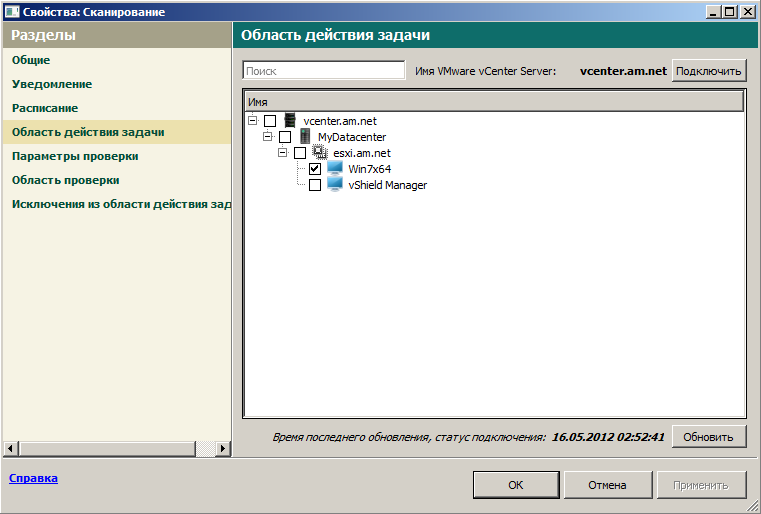Check the vcenter.am.net checkbox
The height and width of the screenshot is (514, 761).
270,120
